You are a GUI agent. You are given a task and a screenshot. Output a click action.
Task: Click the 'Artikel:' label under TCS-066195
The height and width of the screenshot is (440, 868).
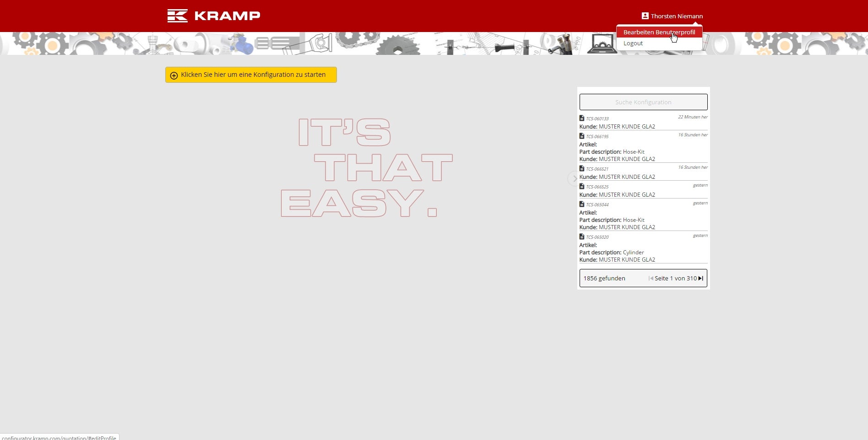[588, 145]
